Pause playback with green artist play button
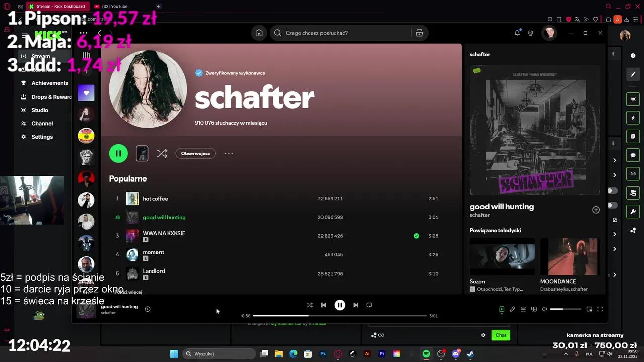Viewport: 644px width, 362px height. [x=118, y=154]
